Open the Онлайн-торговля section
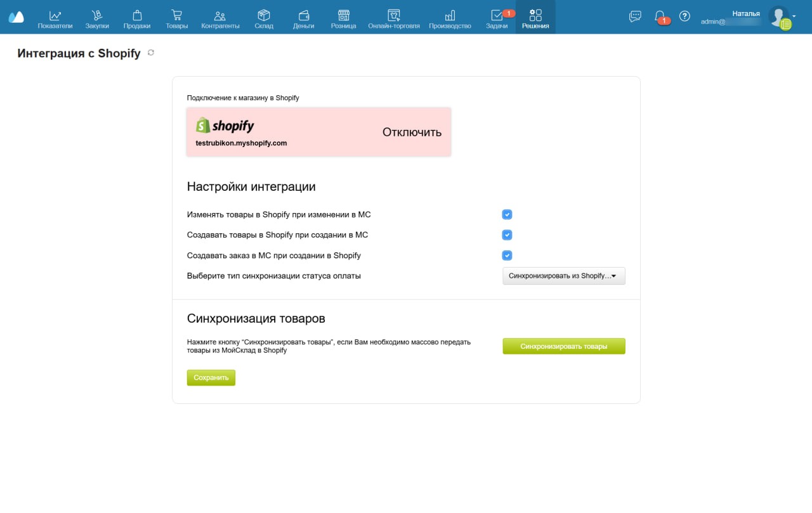This screenshot has height=513, width=812. click(394, 20)
